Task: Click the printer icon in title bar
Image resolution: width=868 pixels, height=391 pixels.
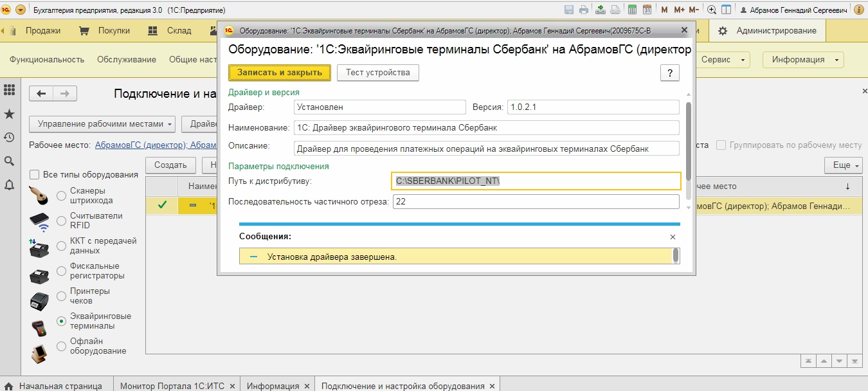Action: [584, 10]
